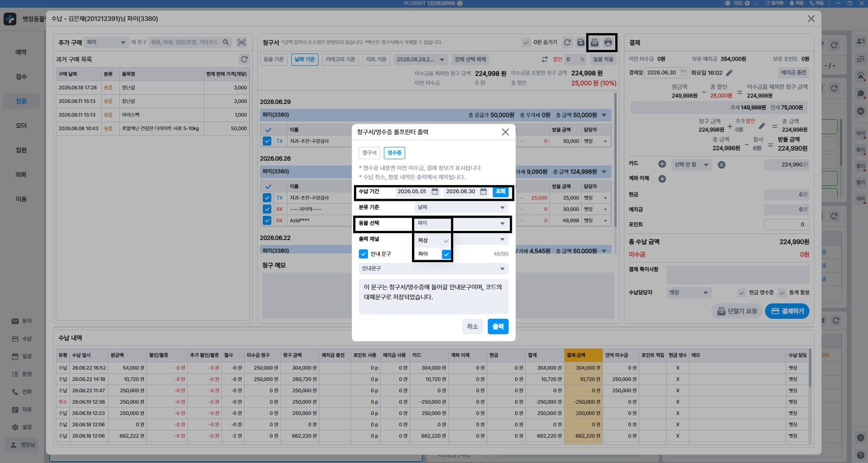
Task: Open 수납 in the left sidebar
Action: (21, 339)
